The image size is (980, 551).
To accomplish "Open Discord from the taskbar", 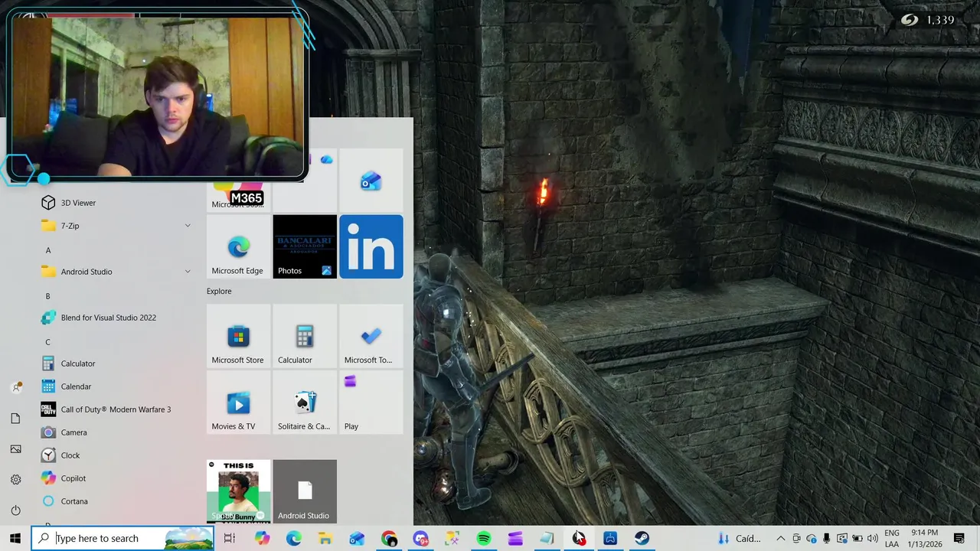I will tap(420, 539).
